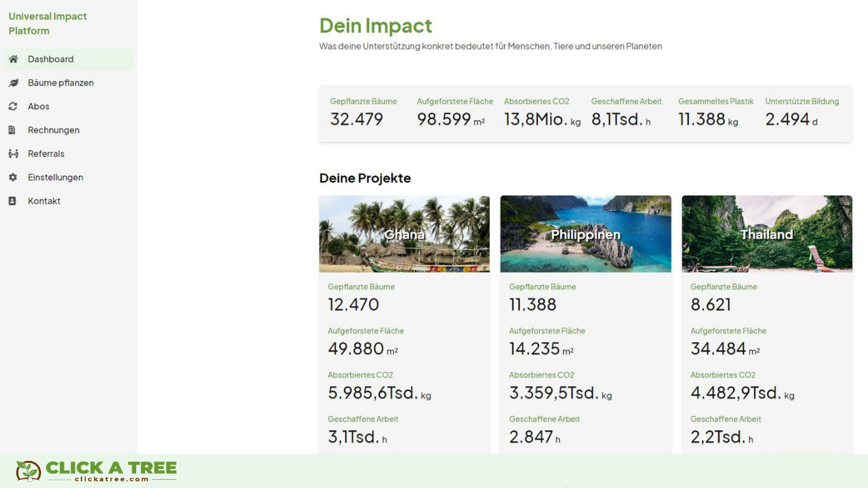
Task: Click the Universal Impact Platform title
Action: coord(47,24)
